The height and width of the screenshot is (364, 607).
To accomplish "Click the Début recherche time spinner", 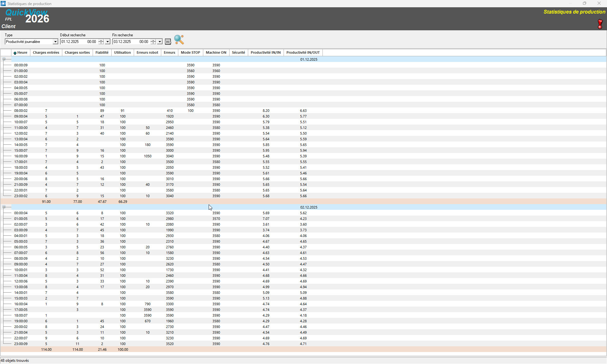I will pyautogui.click(x=101, y=42).
